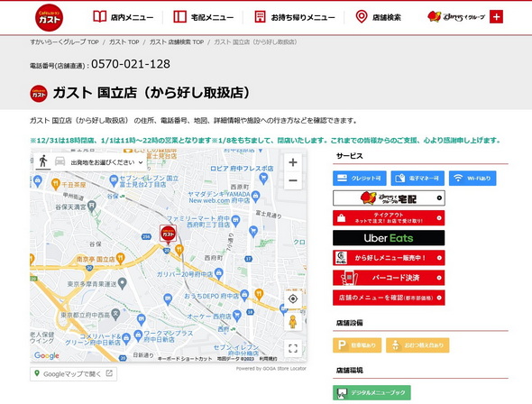Click the Google logo on the map
The image size is (532, 404).
click(47, 355)
